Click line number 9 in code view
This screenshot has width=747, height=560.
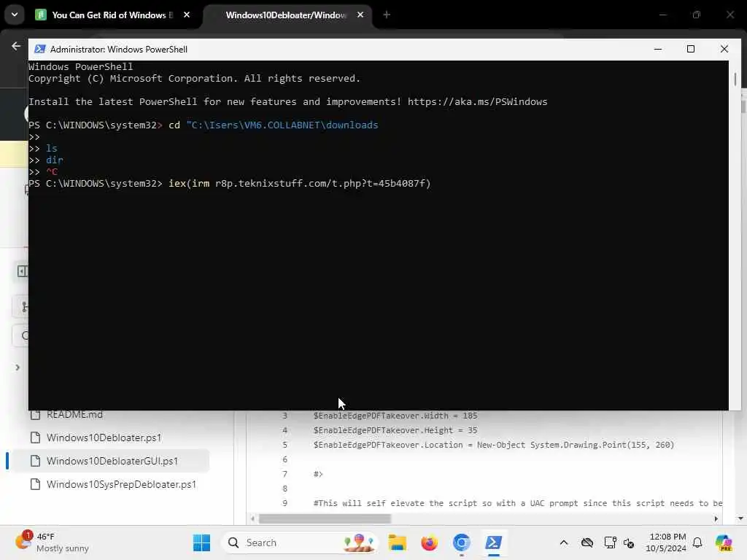click(285, 503)
